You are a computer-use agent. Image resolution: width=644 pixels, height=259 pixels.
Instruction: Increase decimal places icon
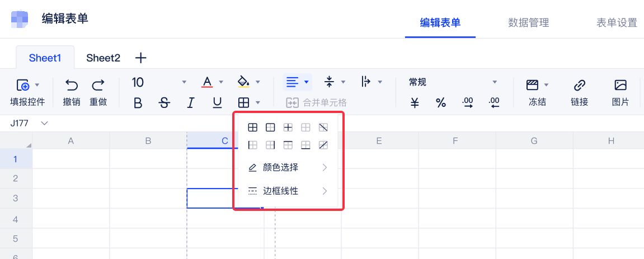(467, 102)
